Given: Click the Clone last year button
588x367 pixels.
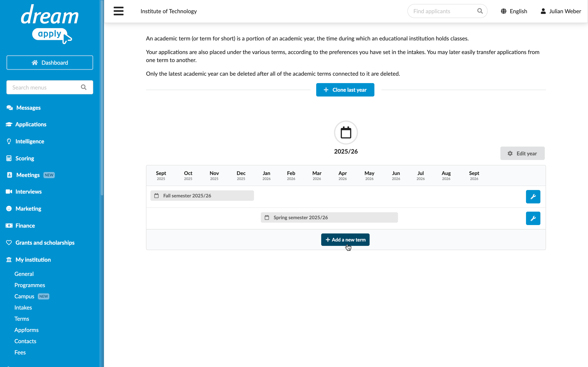Looking at the screenshot, I should 345,90.
